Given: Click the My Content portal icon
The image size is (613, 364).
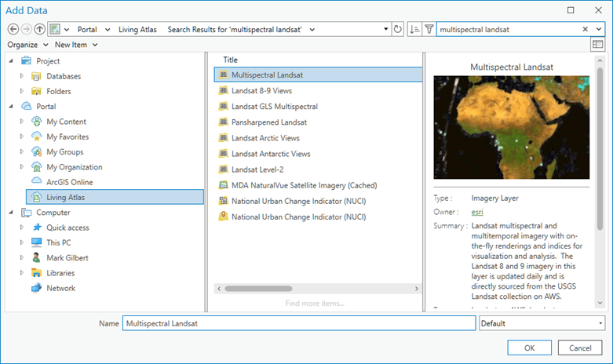Looking at the screenshot, I should (36, 122).
